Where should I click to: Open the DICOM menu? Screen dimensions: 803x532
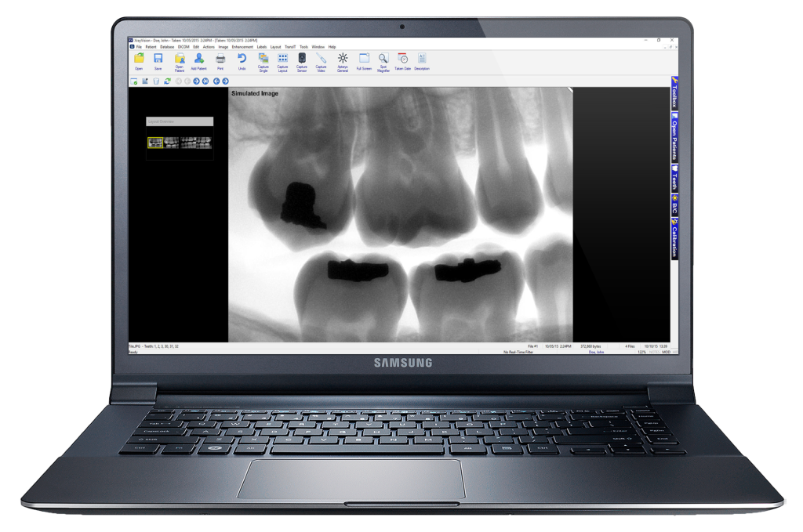[183, 47]
